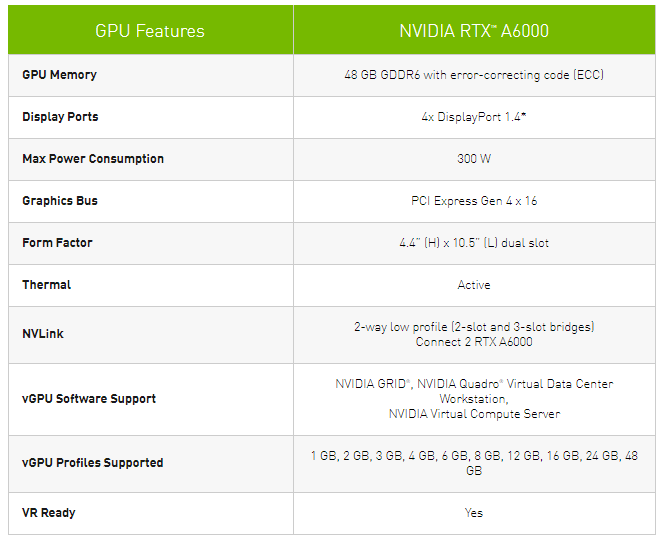The image size is (671, 541).
Task: Click the Graphics Bus row label
Action: 60,201
